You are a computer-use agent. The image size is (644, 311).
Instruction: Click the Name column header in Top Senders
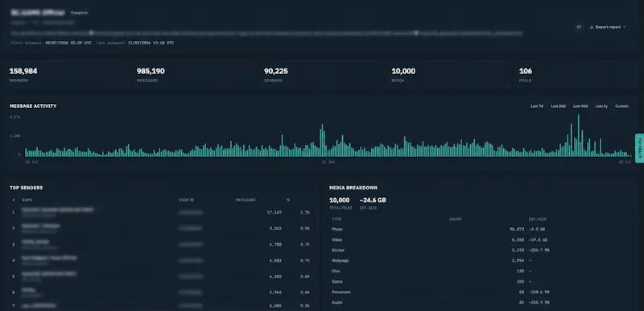pyautogui.click(x=27, y=200)
